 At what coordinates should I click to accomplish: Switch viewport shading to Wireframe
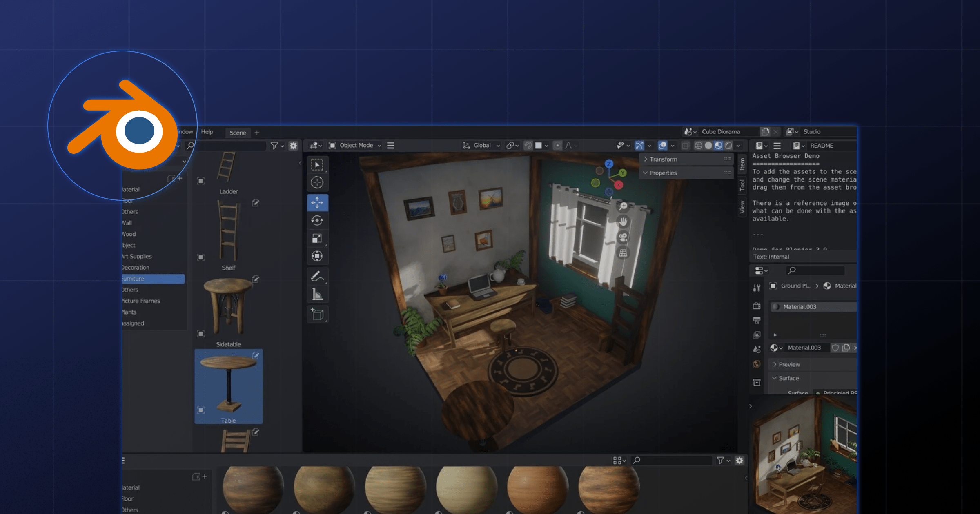tap(699, 146)
